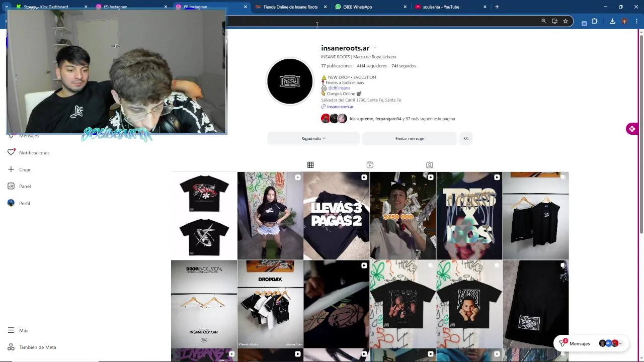Close the WhatsApp browser tab

tap(405, 7)
